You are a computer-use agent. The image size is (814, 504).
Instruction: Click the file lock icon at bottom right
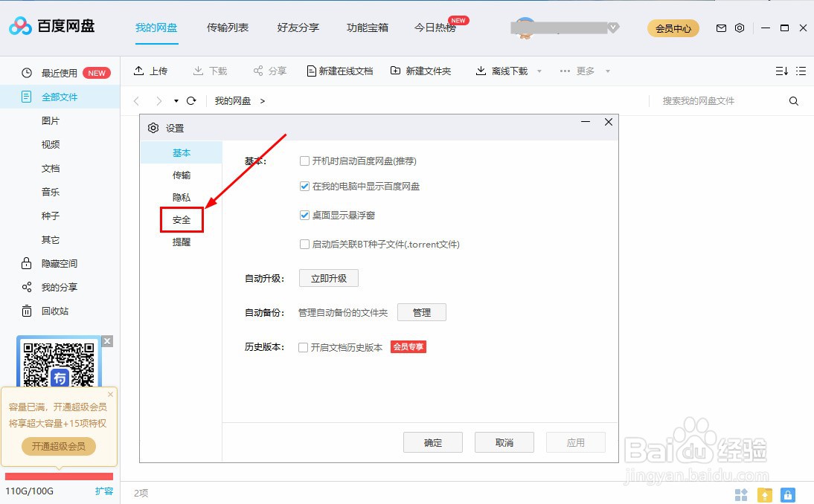[787, 494]
